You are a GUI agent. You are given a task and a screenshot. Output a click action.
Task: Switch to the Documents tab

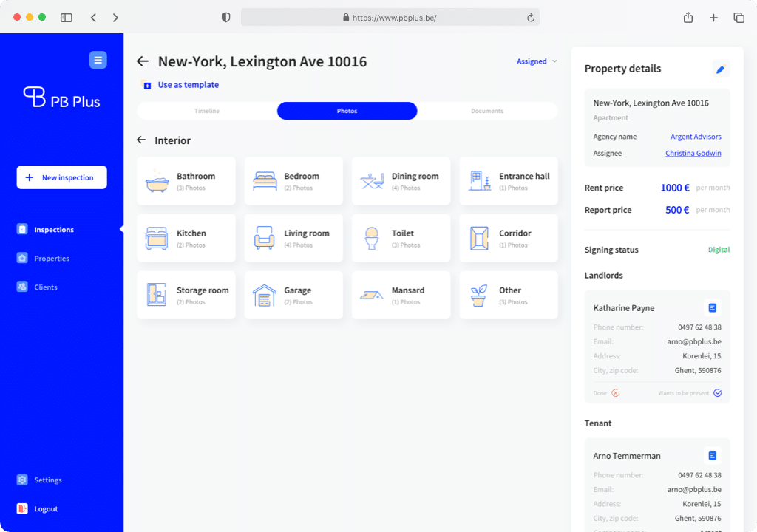(487, 111)
